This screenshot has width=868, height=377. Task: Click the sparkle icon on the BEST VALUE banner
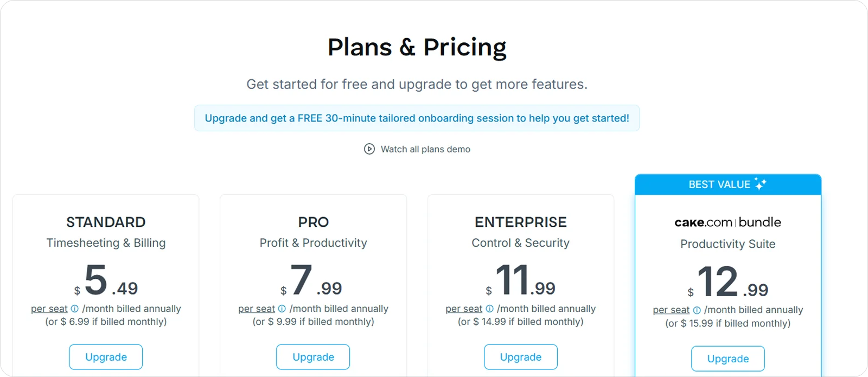click(x=759, y=184)
